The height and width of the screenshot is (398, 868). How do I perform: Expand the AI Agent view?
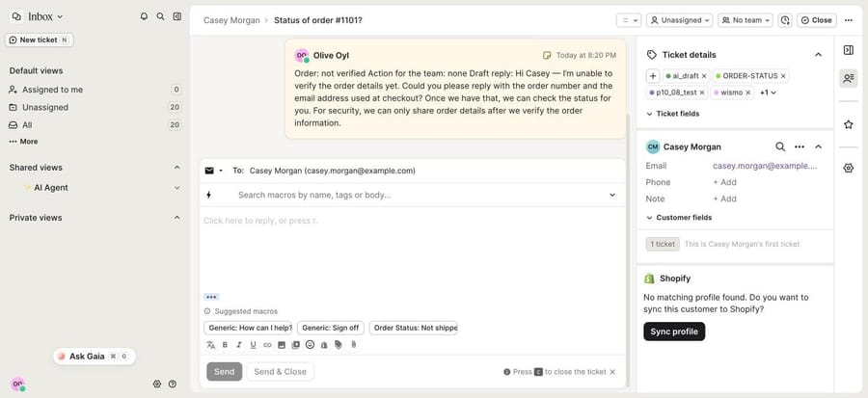[x=177, y=187]
